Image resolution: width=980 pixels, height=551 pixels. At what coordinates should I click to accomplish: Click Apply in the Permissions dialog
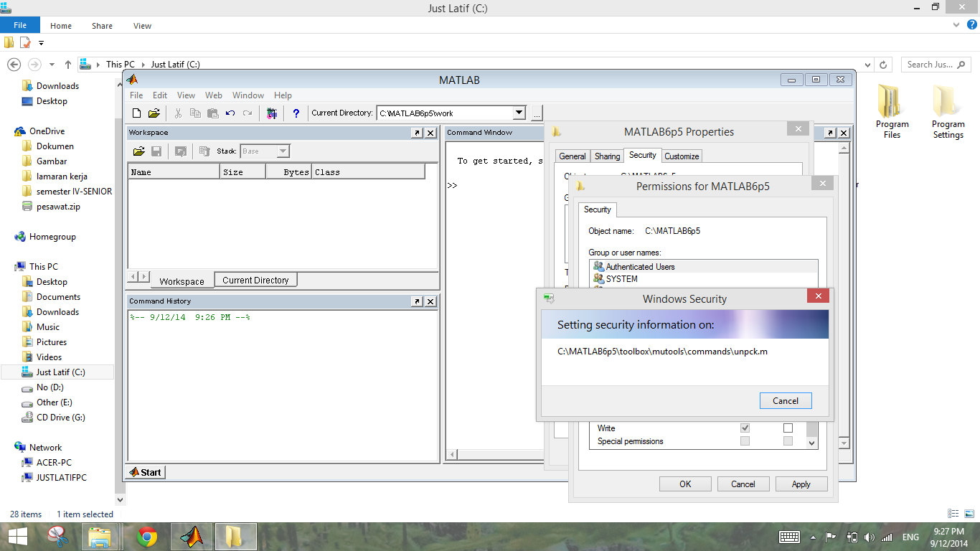click(x=801, y=484)
